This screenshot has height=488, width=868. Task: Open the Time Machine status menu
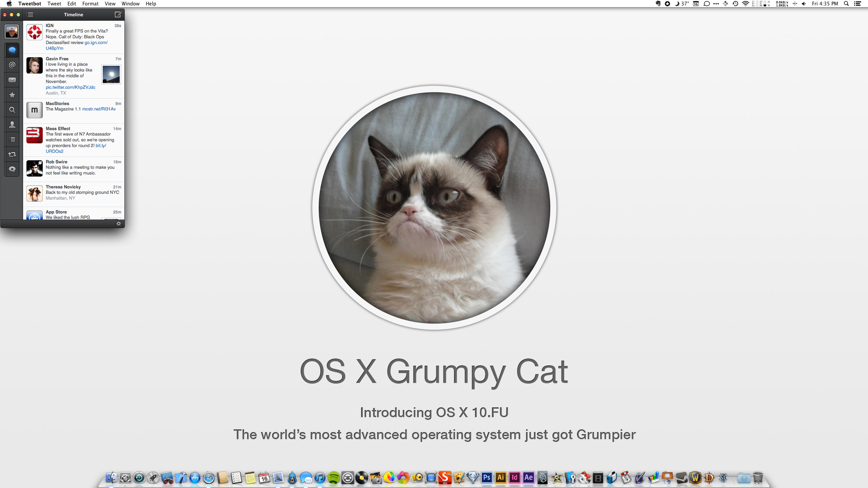735,4
